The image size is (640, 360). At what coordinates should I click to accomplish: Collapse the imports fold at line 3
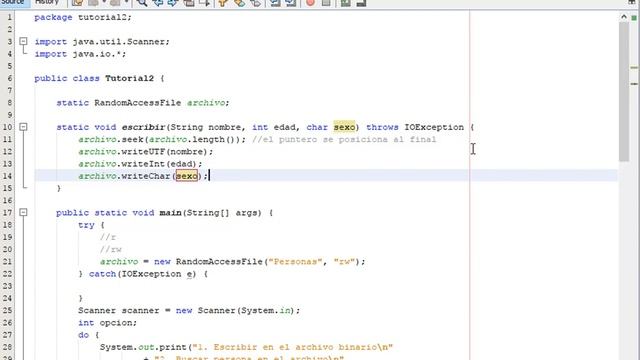point(23,41)
